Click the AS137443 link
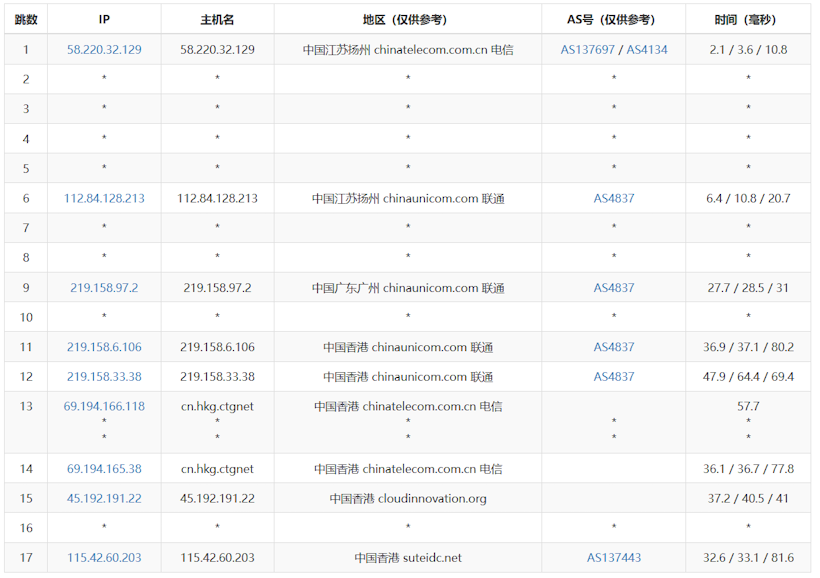This screenshot has width=820, height=578. click(614, 558)
